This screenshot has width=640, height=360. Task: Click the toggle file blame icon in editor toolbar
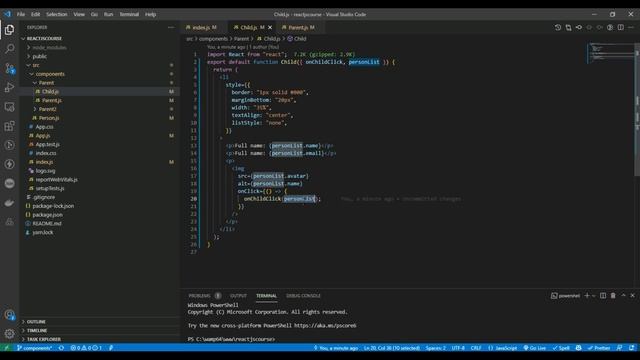tap(610, 27)
